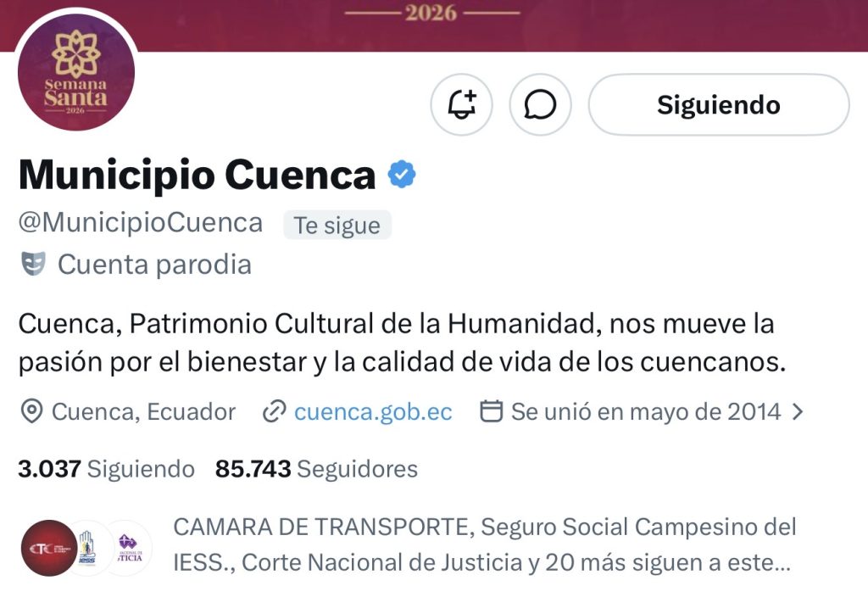Visit the cuenca.gob.ec website link
The width and height of the screenshot is (868, 608).
(373, 412)
